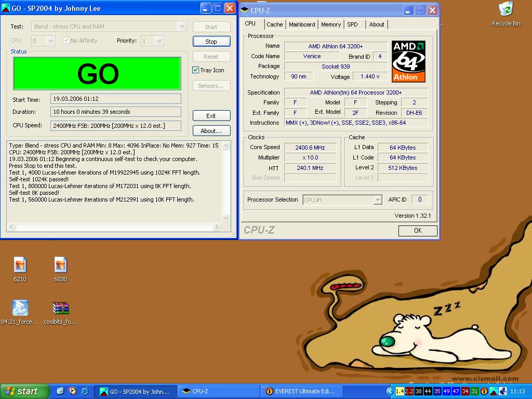Click the dark red 2.2 tray sensor icon

409,392
